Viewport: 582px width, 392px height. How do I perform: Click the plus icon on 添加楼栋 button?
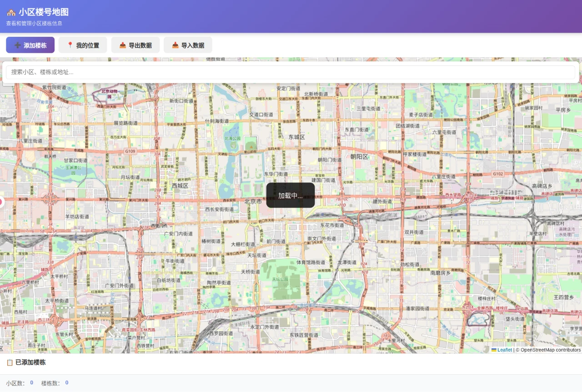(x=17, y=45)
